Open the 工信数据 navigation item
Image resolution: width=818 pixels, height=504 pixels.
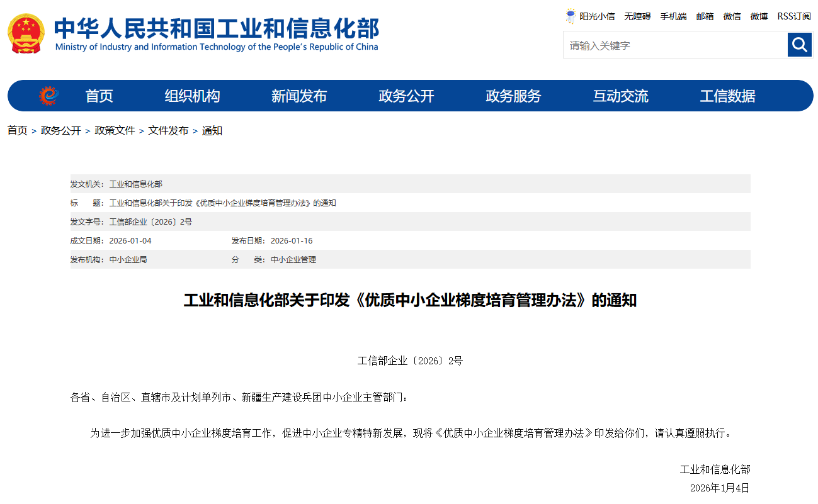click(727, 96)
